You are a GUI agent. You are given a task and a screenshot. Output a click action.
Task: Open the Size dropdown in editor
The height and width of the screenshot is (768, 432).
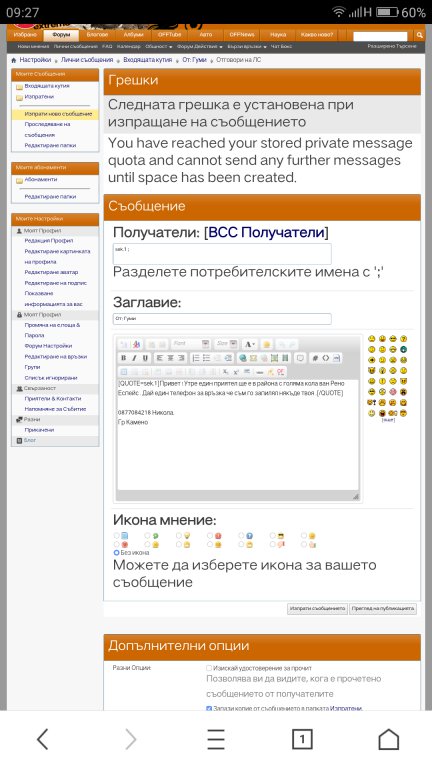226,344
